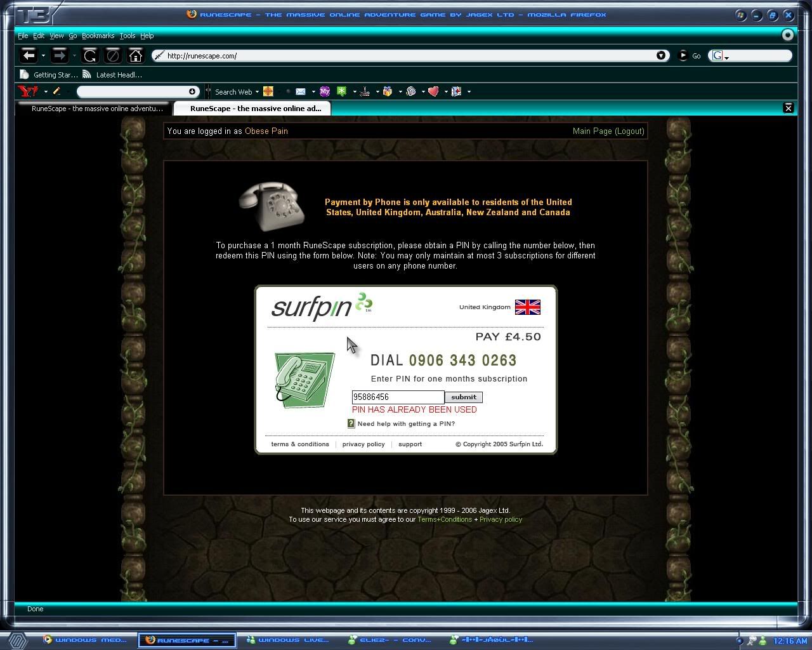Open the address bar history dropdown

[x=661, y=56]
